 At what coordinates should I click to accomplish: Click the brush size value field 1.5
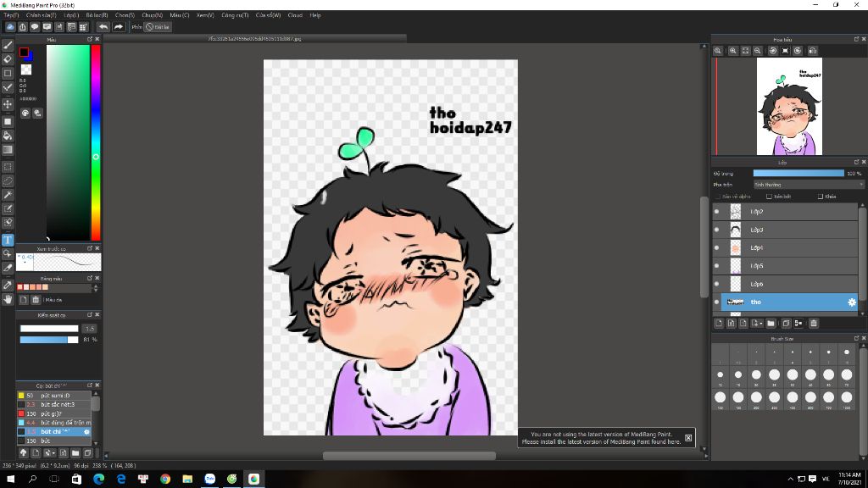pos(90,329)
